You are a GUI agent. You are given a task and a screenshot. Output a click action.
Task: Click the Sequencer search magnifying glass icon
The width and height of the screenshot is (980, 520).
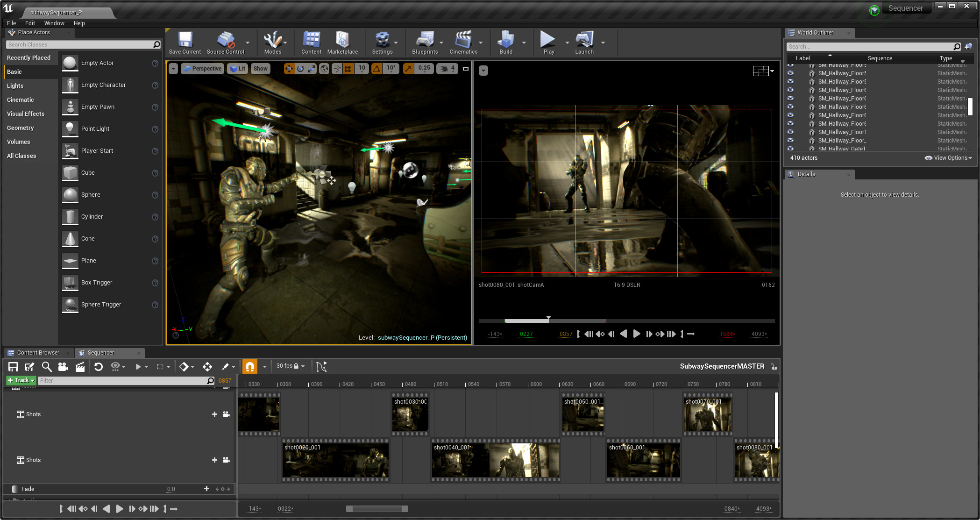[x=47, y=367]
